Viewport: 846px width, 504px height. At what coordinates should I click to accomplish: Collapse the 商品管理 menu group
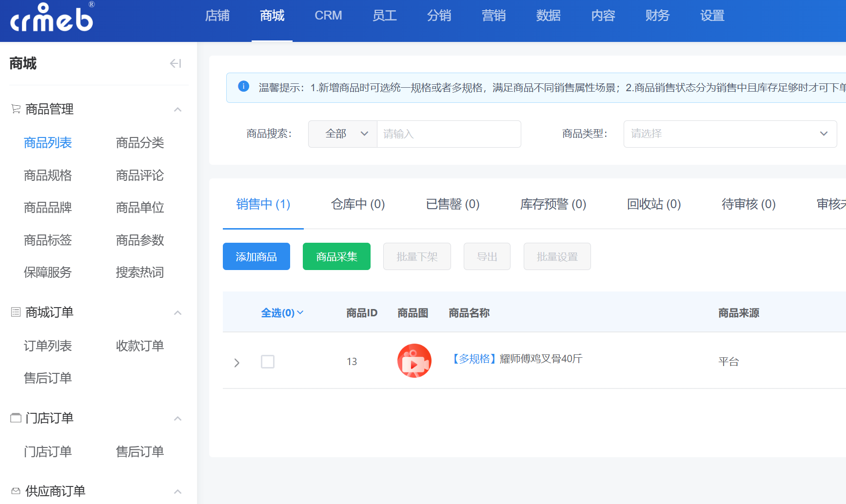pyautogui.click(x=178, y=110)
